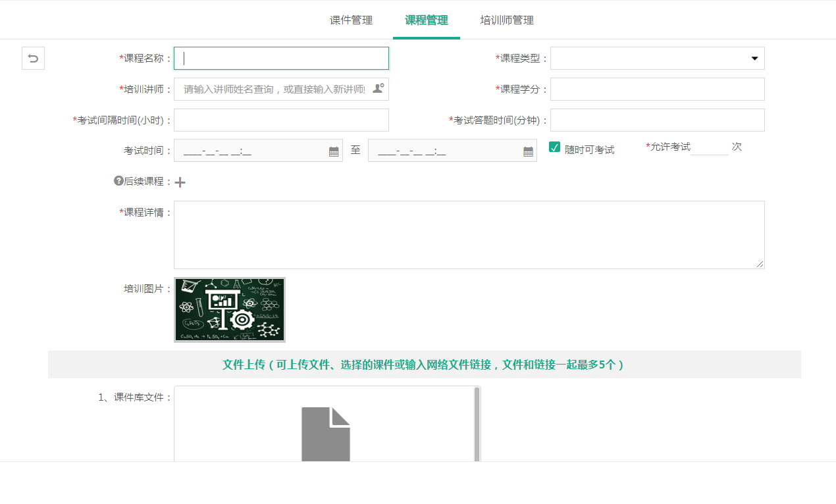
Task: Click the 培训图片 label
Action: click(x=147, y=289)
